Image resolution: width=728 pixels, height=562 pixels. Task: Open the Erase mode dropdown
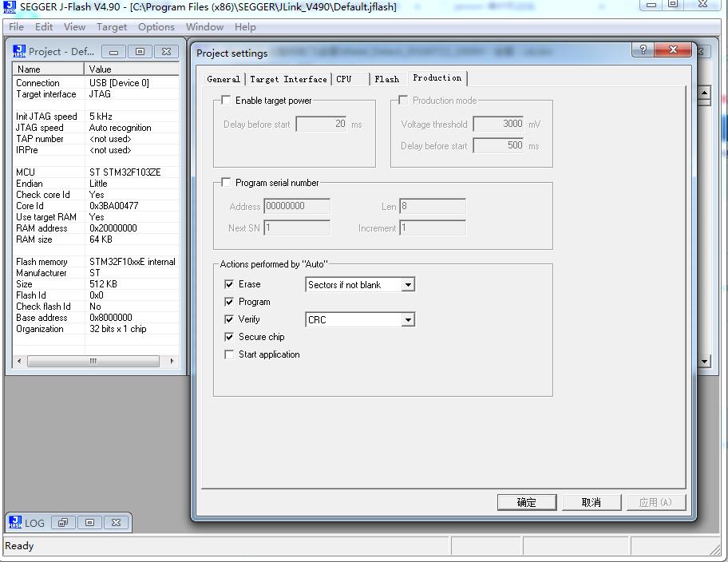(408, 285)
